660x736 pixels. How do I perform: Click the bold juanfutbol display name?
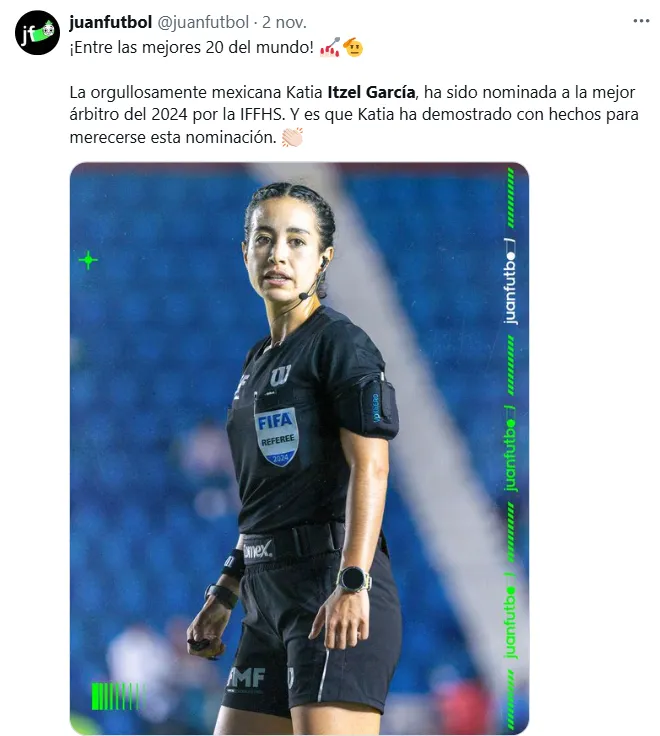pyautogui.click(x=110, y=22)
